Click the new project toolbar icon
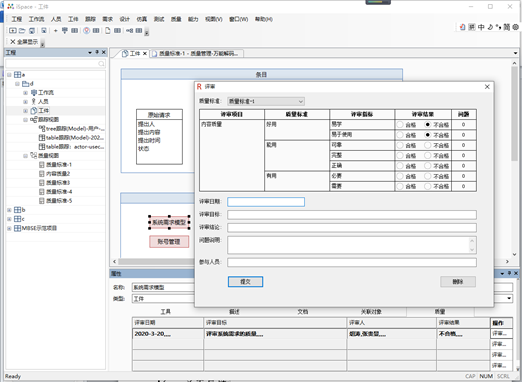The width and height of the screenshot is (522, 382). (x=13, y=31)
